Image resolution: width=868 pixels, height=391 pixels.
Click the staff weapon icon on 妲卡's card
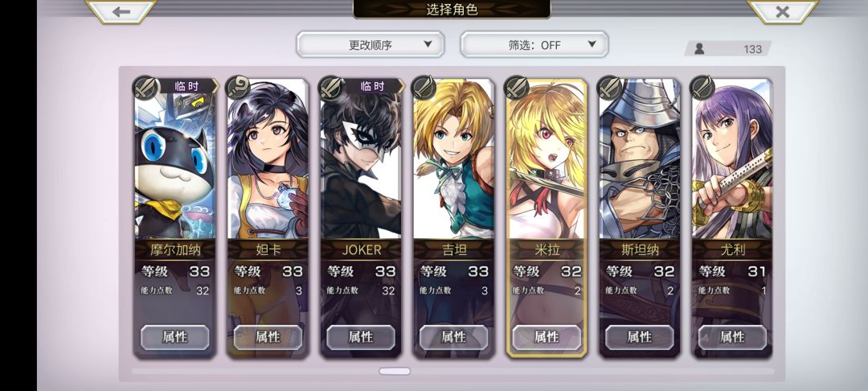(x=239, y=88)
